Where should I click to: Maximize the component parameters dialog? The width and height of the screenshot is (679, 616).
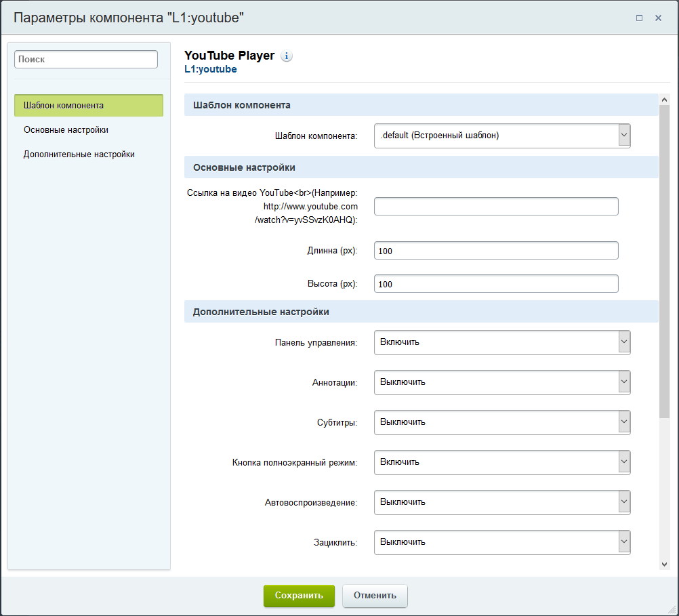pyautogui.click(x=639, y=18)
